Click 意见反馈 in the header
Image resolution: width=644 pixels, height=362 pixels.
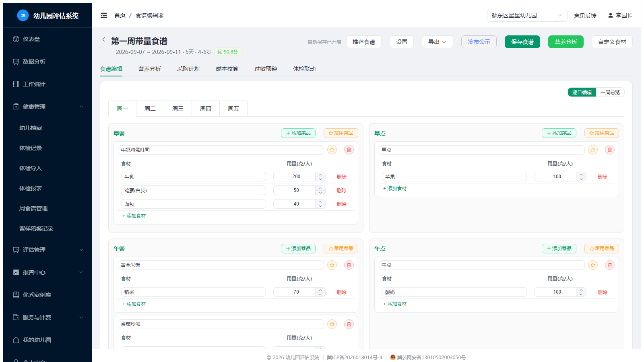click(585, 15)
